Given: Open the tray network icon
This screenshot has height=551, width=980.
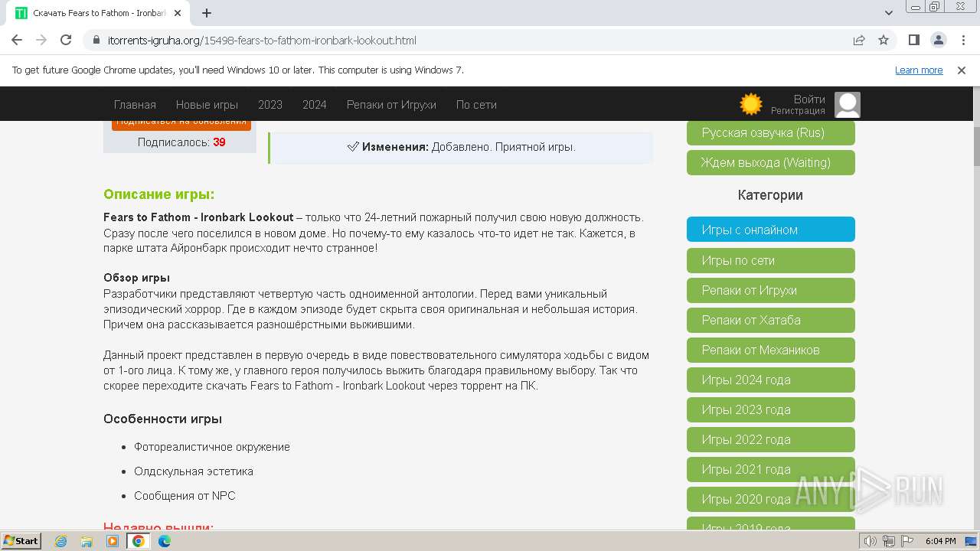Looking at the screenshot, I should point(889,541).
